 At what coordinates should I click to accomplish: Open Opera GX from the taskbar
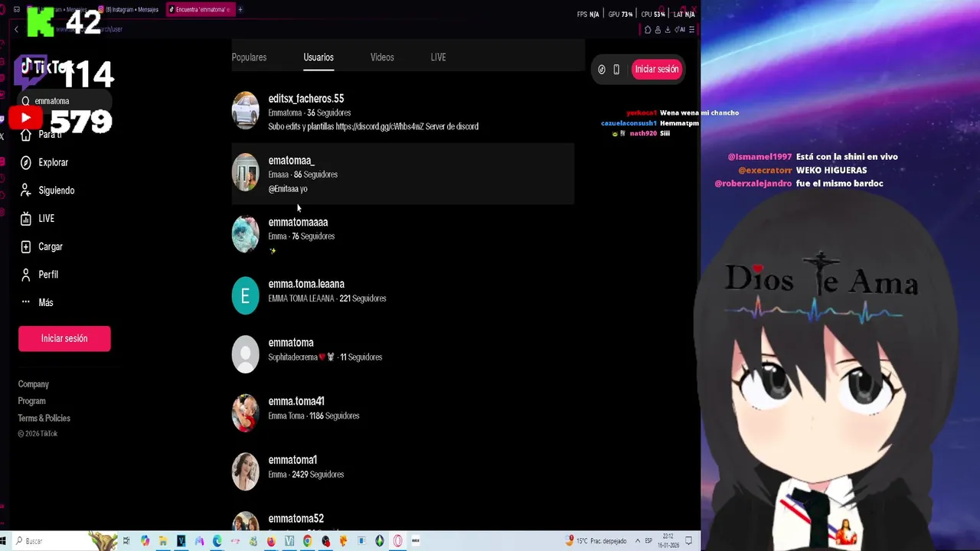click(397, 541)
